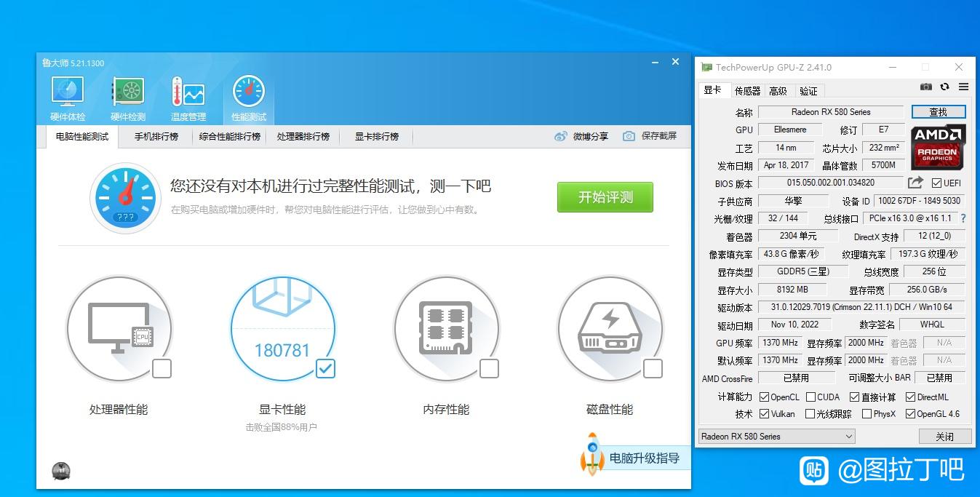Toggle the 光线跟踪 checkbox
Screen dimensions: 980x497
click(810, 413)
